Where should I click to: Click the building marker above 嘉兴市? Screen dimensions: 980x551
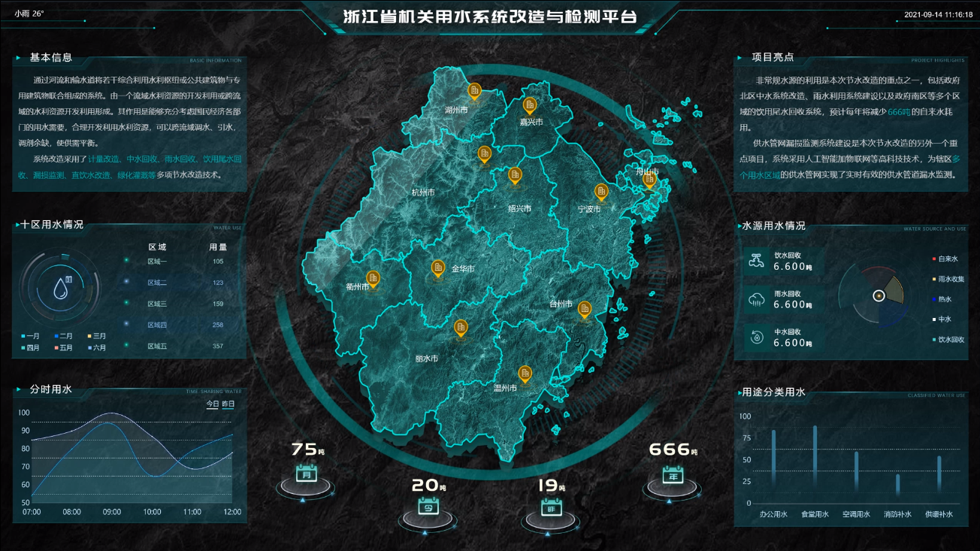tap(530, 105)
